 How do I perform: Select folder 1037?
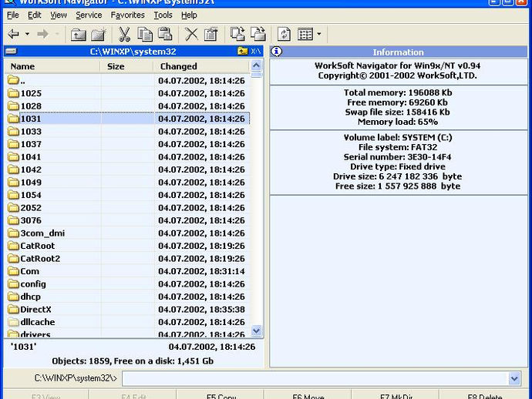pos(127,144)
